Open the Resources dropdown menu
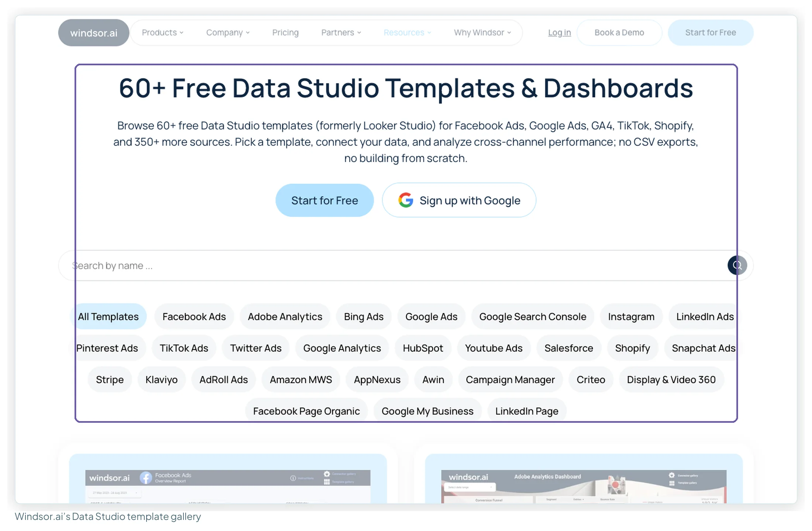This screenshot has width=812, height=531. point(407,32)
